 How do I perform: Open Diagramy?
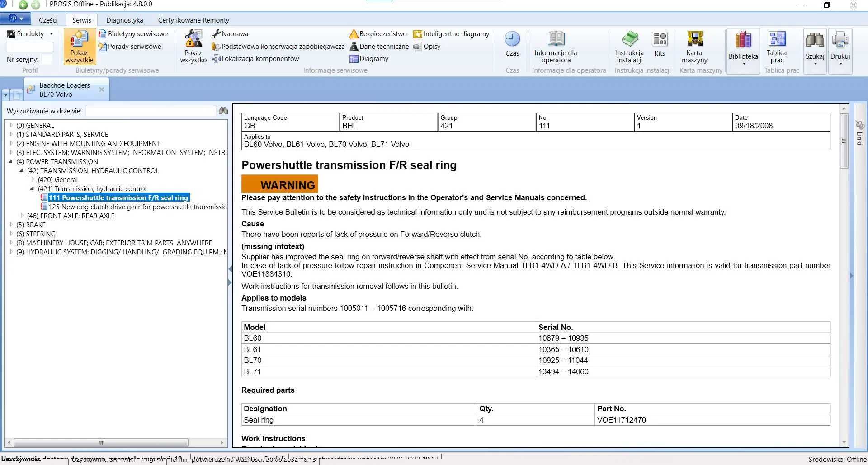click(x=369, y=59)
